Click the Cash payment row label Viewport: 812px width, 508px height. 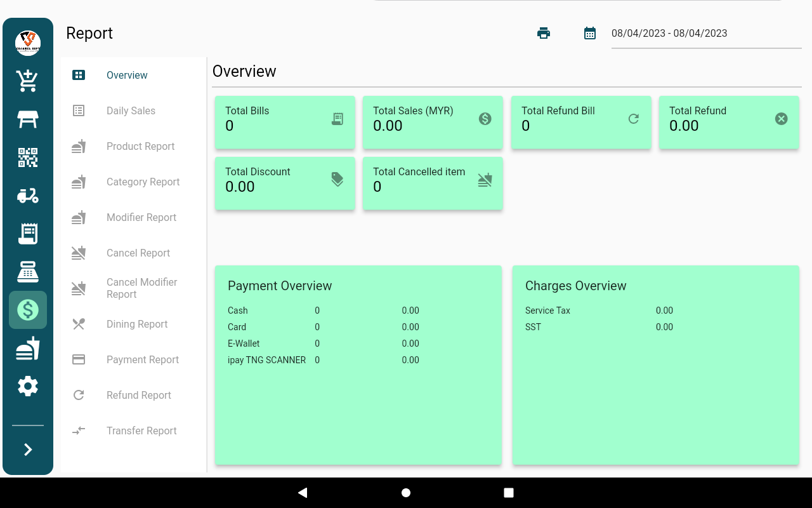coord(238,311)
